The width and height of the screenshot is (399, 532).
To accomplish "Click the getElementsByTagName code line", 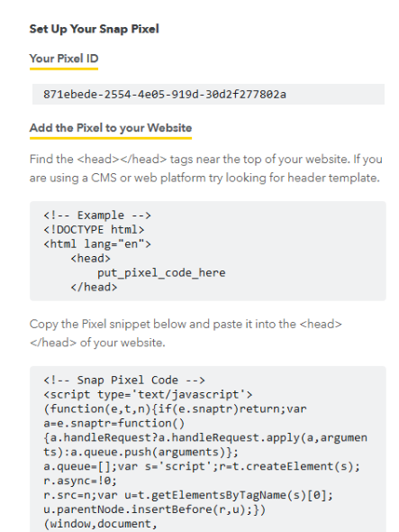I will 188,495.
